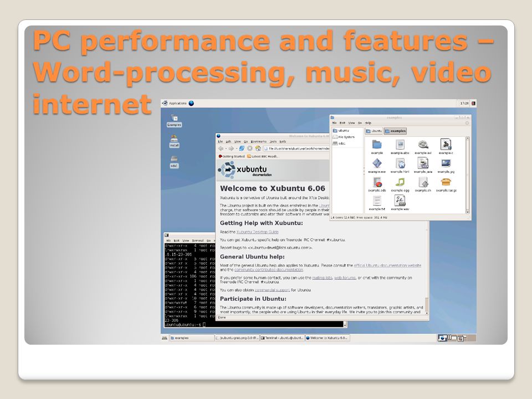The height and width of the screenshot is (399, 532).
Task: Reload the page in the browser
Action: [242, 149]
